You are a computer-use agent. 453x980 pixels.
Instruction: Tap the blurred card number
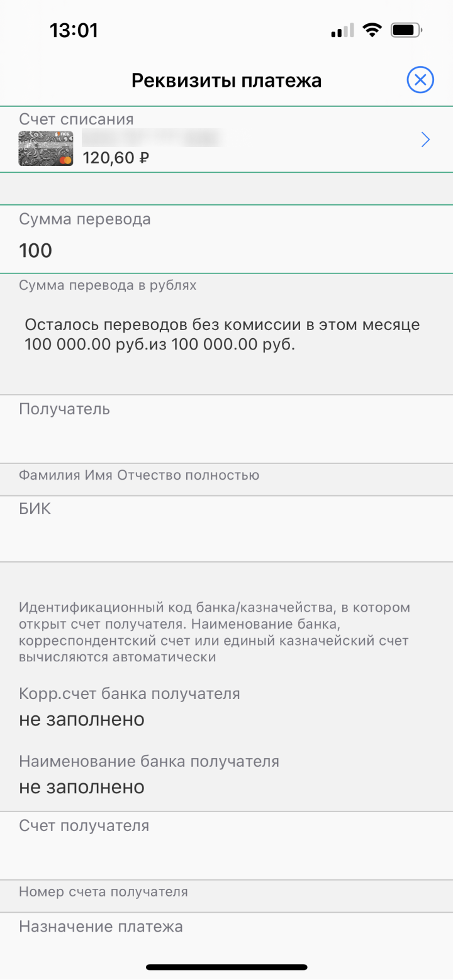coord(151,136)
